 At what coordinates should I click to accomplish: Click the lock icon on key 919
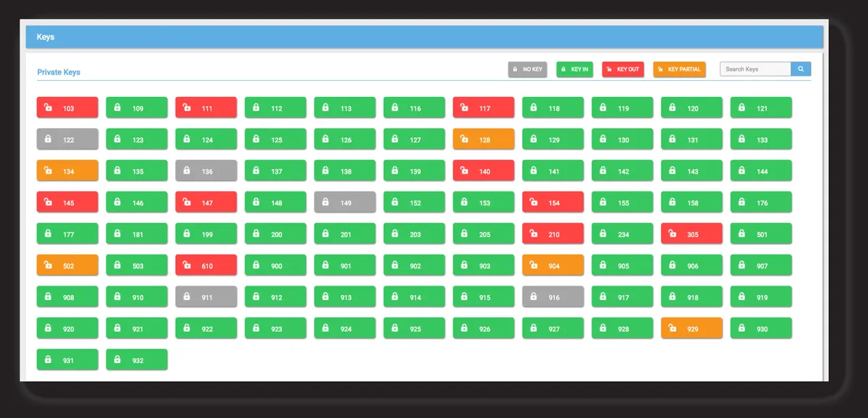(741, 297)
